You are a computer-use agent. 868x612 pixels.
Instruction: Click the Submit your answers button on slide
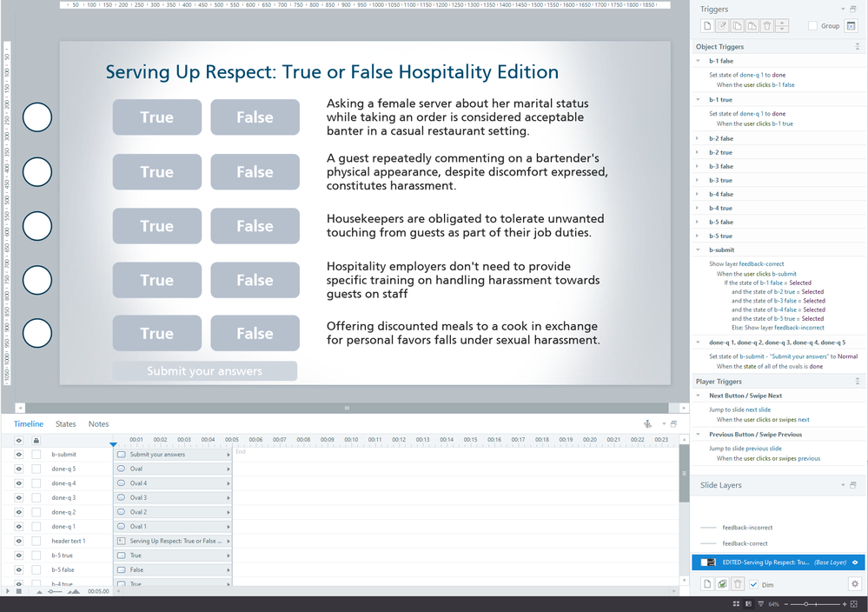[x=205, y=371]
